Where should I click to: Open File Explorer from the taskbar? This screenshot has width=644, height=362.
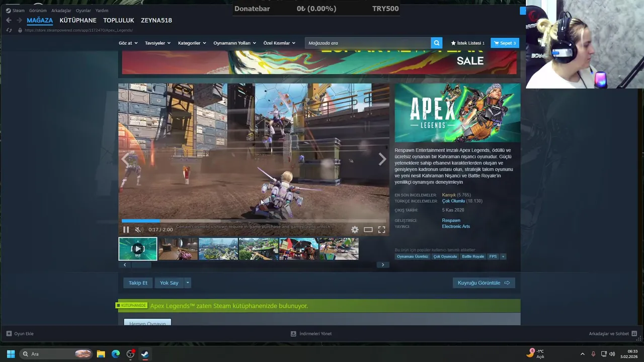[x=101, y=354]
